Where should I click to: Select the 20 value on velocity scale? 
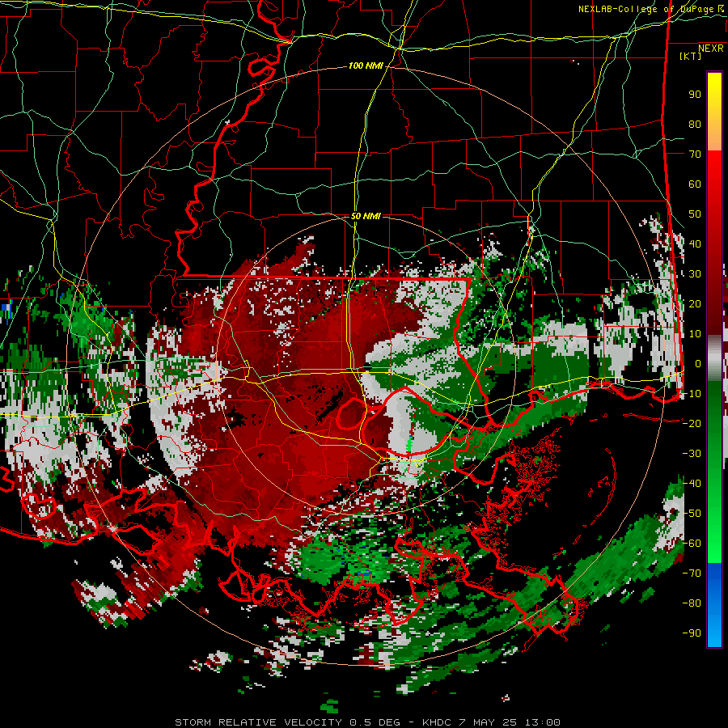pos(695,303)
